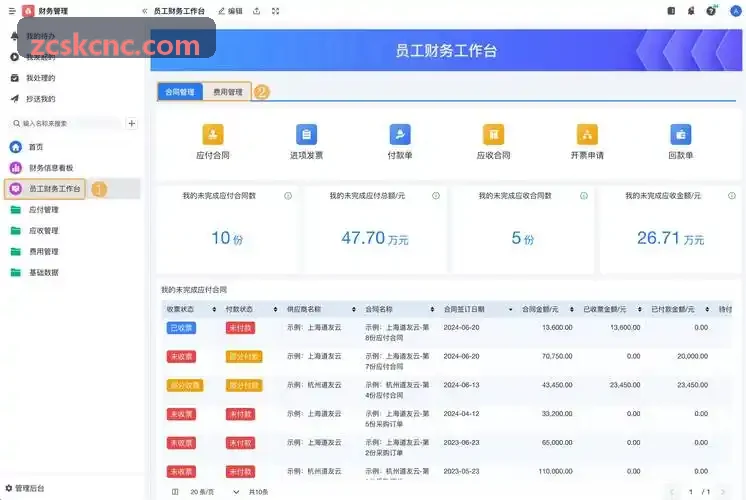This screenshot has width=746, height=500.
Task: Enter fullscreen mode using the expand icon
Action: coord(275,11)
